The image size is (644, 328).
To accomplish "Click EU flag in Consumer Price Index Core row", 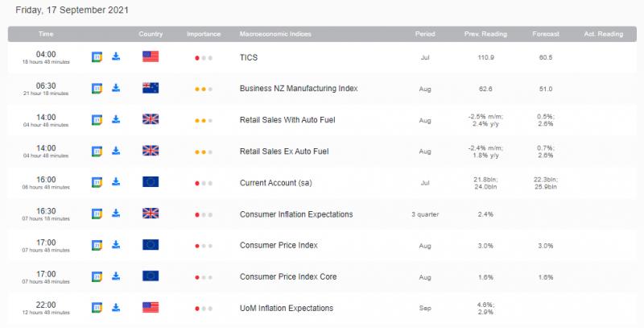I will [x=151, y=276].
